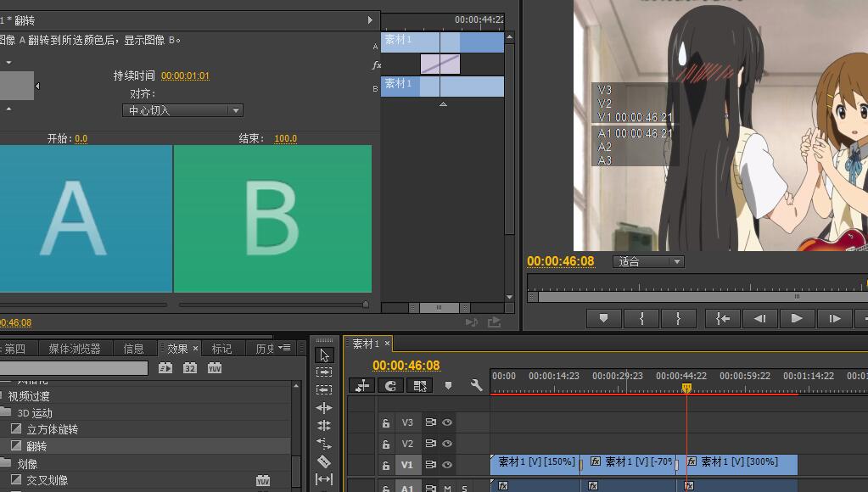Click the add marker icon in timeline header
This screenshot has height=492, width=868.
tap(449, 385)
